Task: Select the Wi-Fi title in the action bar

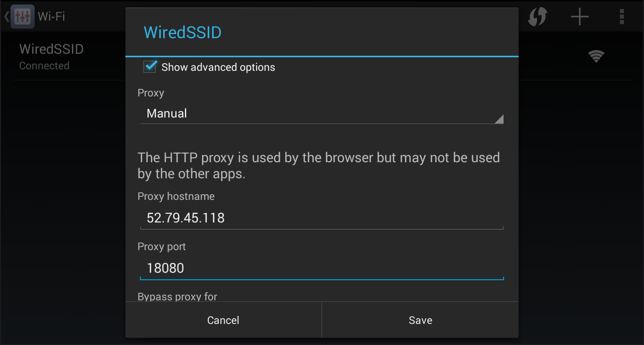Action: pos(52,17)
